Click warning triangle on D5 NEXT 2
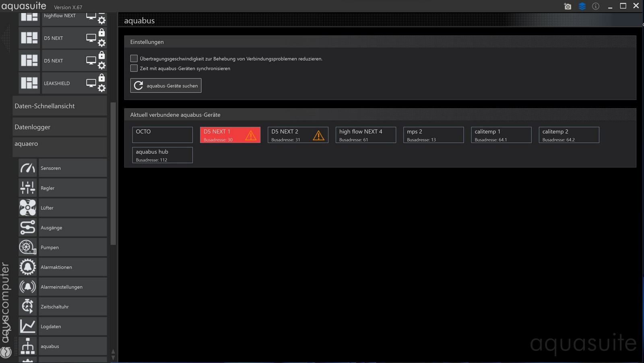 coord(318,135)
